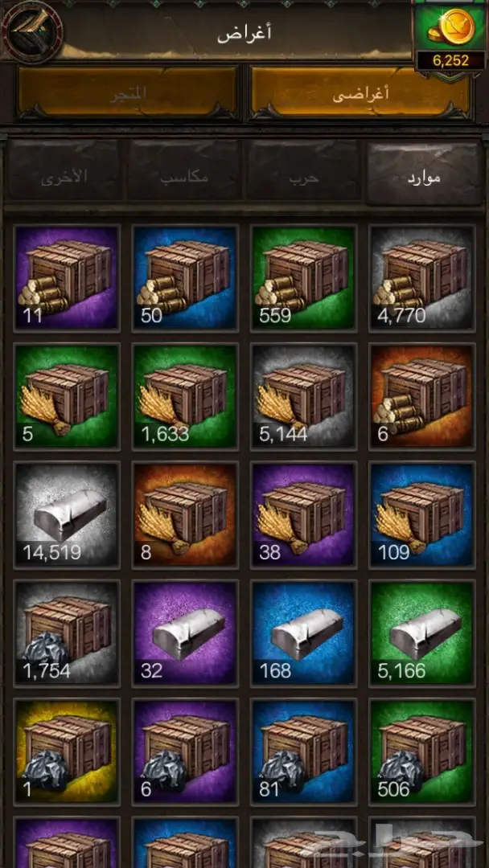Pick the orange wood crate with 6
489x868 pixels.
click(422, 396)
